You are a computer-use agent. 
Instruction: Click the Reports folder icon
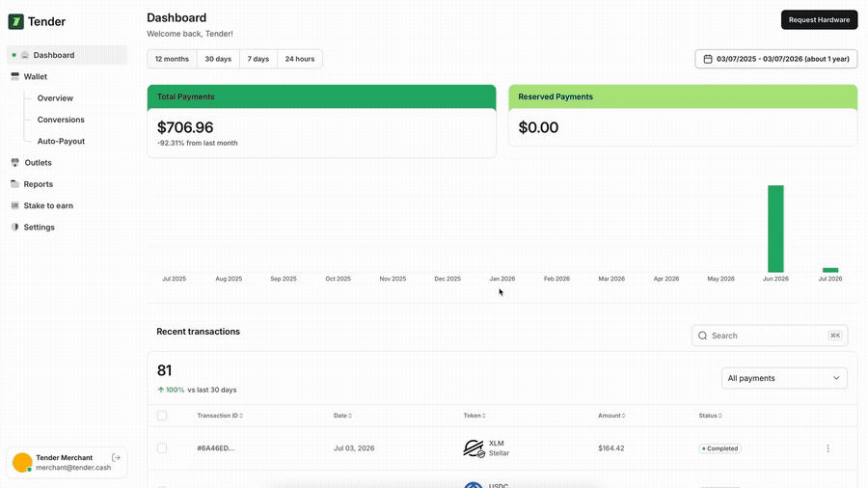pos(14,184)
